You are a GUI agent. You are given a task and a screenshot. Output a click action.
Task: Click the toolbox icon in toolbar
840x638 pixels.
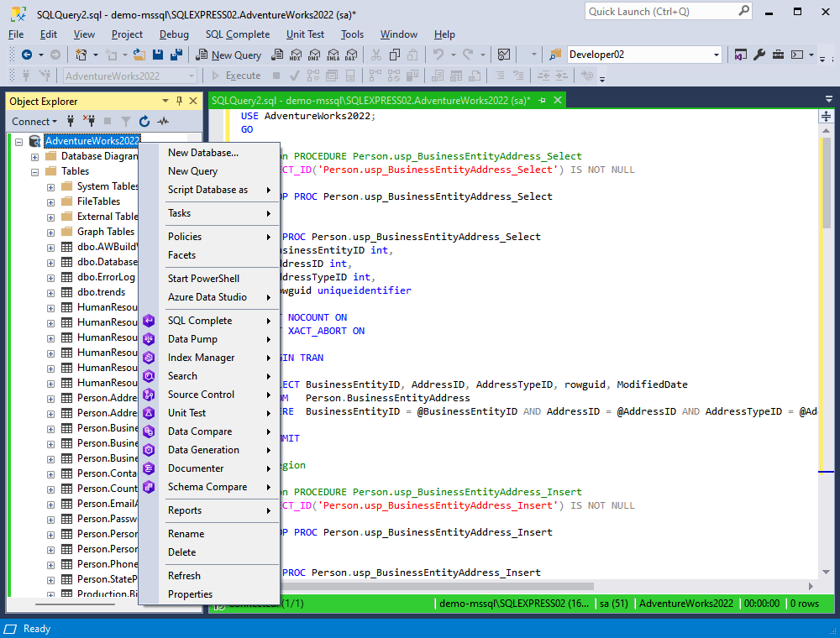pyautogui.click(x=778, y=55)
